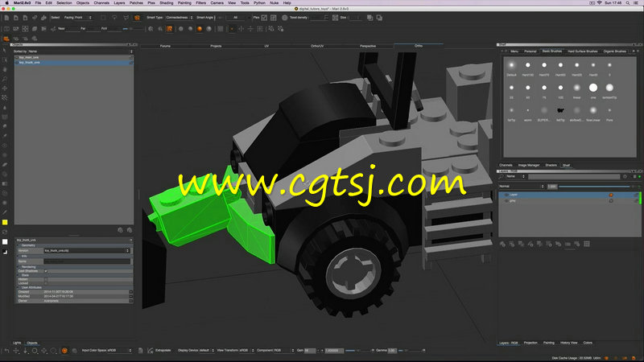Screen dimensions: 644x362
Task: Open the Shading menu
Action: coord(167,3)
